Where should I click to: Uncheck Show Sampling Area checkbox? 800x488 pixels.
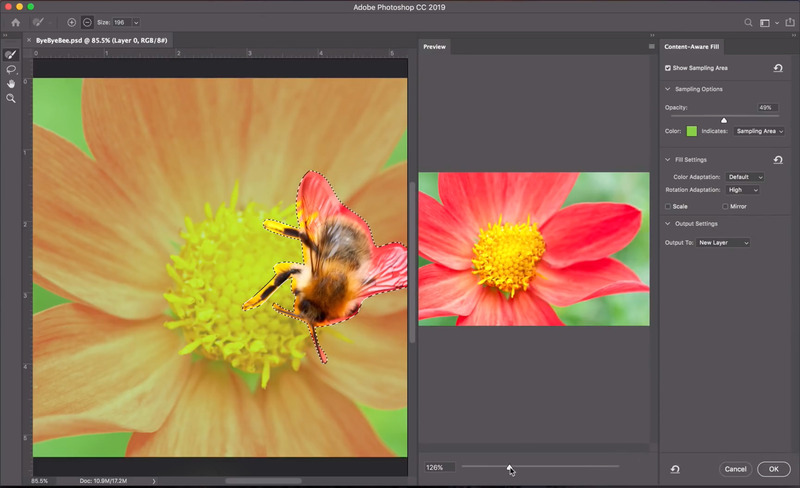pyautogui.click(x=668, y=68)
